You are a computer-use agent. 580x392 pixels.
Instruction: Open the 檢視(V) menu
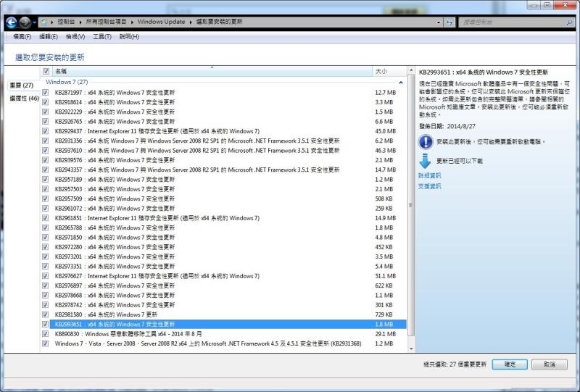click(x=75, y=36)
